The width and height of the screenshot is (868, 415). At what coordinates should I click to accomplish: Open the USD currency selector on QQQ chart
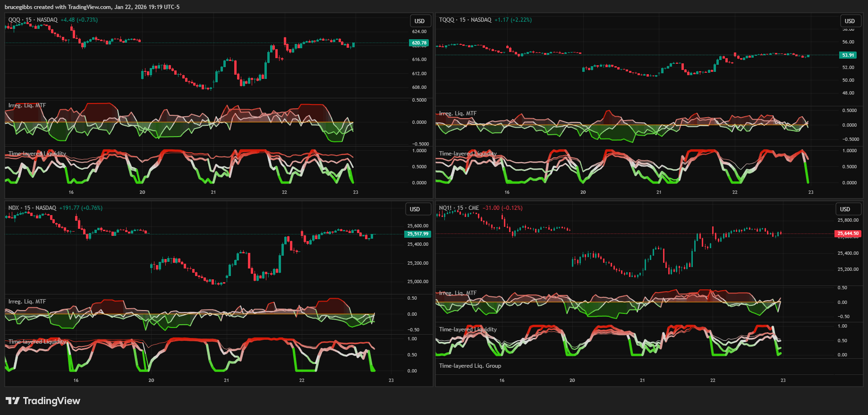click(419, 21)
